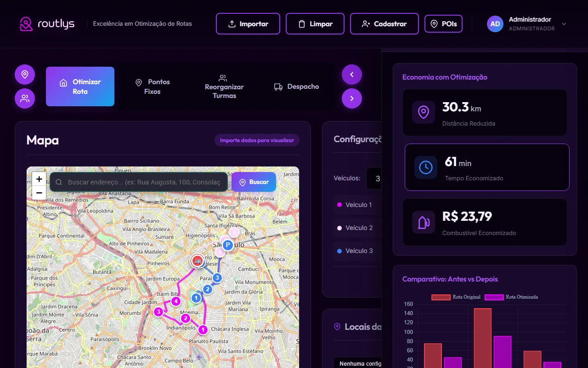Switch to the Reorganizar Turmas tab

(224, 86)
